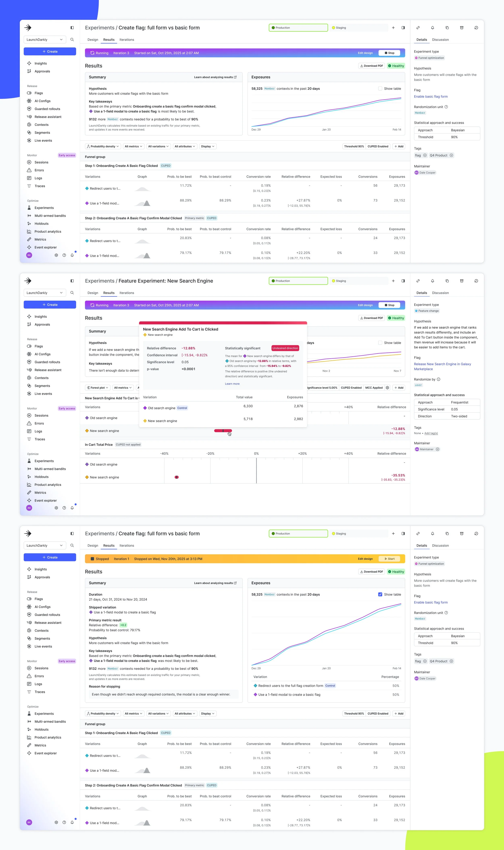
Task: Copy the link via the chain icon in the Stopped experiment panel
Action: tap(418, 534)
